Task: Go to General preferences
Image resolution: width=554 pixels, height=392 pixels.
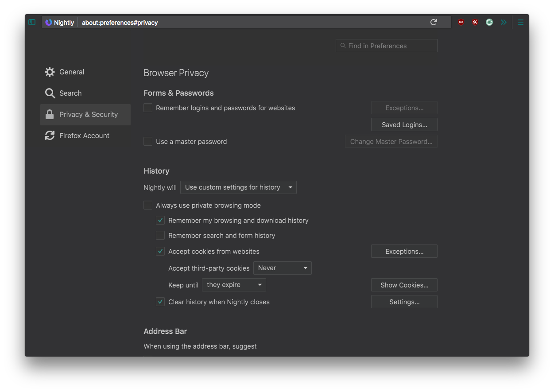Action: click(85, 72)
